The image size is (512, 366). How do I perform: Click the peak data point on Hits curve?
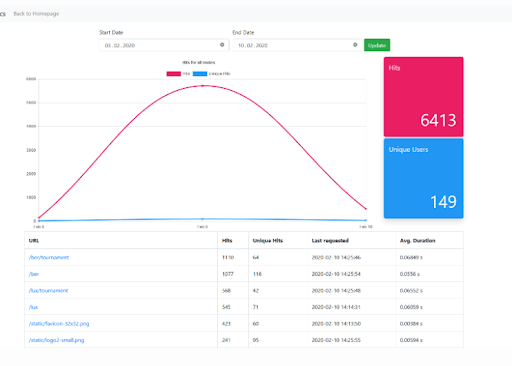pyautogui.click(x=202, y=86)
